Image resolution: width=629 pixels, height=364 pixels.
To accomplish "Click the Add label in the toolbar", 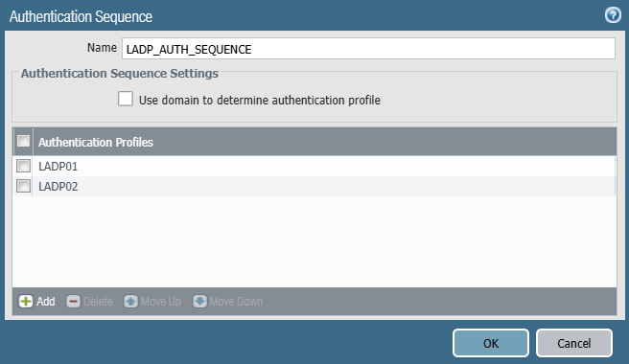I will [x=46, y=302].
